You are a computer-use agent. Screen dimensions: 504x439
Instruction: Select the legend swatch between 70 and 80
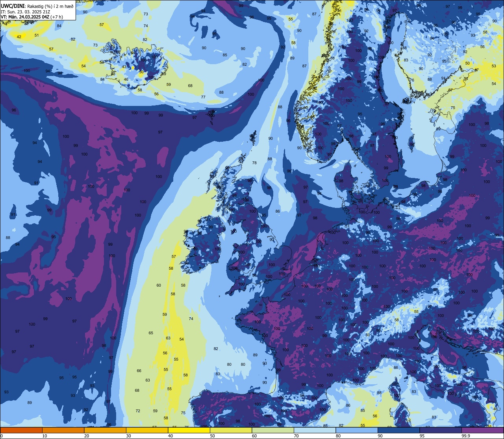click(x=315, y=430)
